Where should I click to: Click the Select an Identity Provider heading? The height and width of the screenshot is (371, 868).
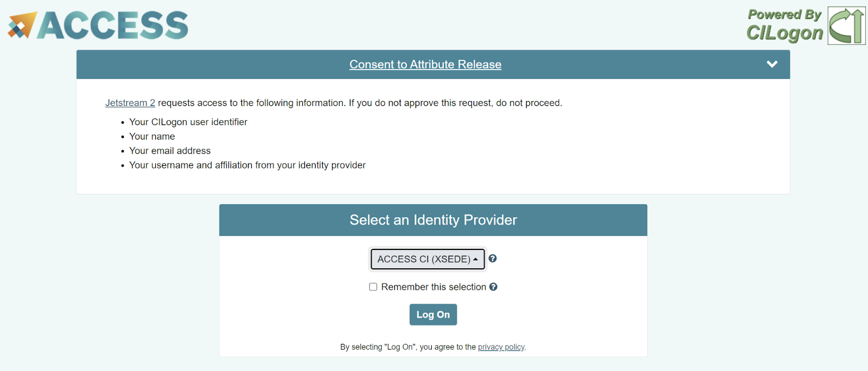433,220
